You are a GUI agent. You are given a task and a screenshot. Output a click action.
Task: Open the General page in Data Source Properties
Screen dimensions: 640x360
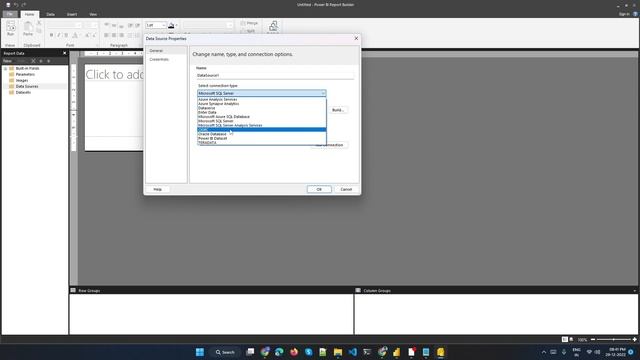point(166,51)
